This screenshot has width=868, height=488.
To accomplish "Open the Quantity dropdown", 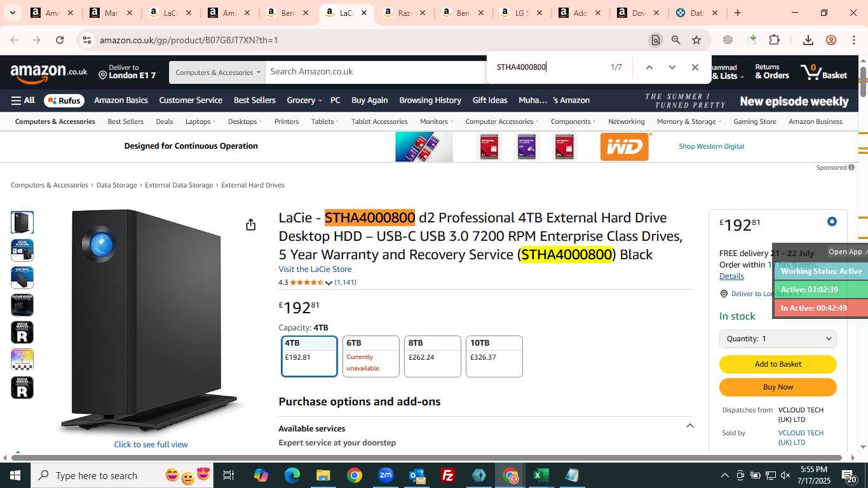I will (x=778, y=339).
